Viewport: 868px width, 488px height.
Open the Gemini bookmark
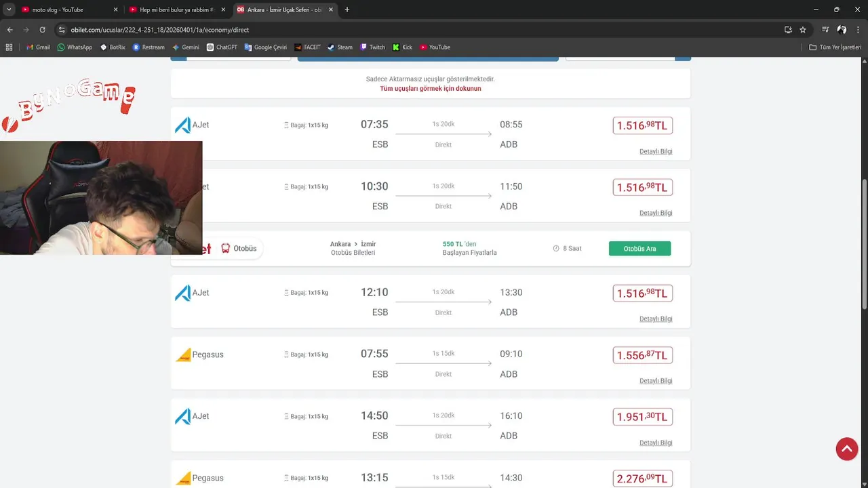185,47
